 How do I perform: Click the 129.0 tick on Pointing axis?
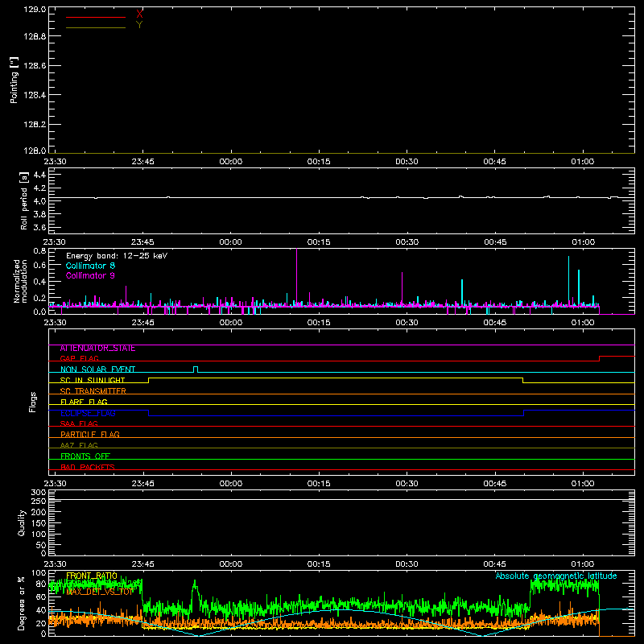(x=35, y=10)
